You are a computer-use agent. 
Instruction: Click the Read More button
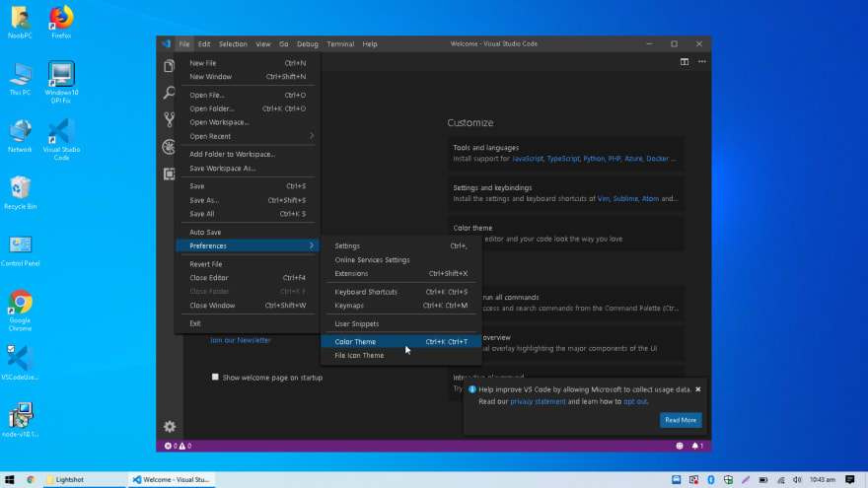click(681, 420)
